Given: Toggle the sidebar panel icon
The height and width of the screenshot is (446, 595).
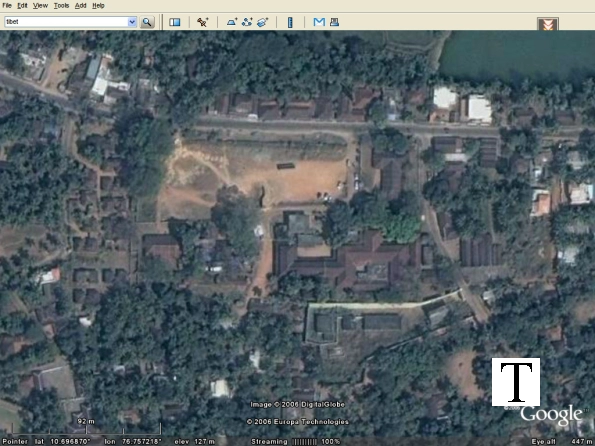Looking at the screenshot, I should pyautogui.click(x=175, y=22).
